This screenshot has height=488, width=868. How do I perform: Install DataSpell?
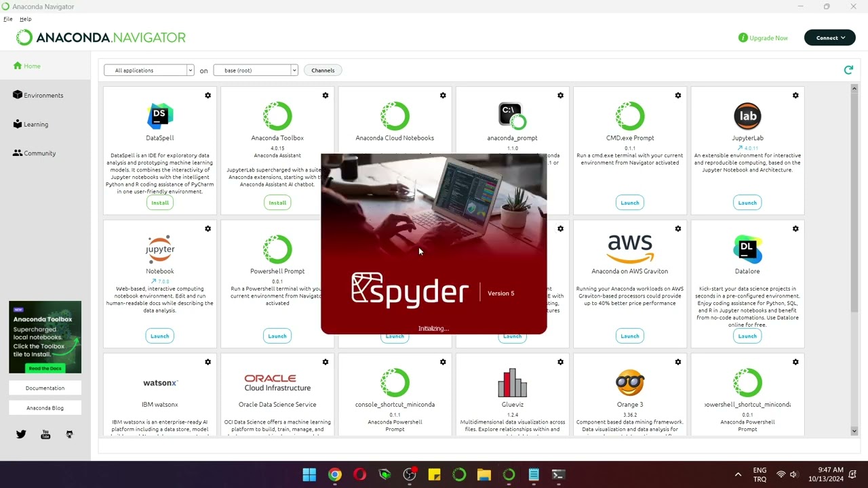[x=160, y=203]
